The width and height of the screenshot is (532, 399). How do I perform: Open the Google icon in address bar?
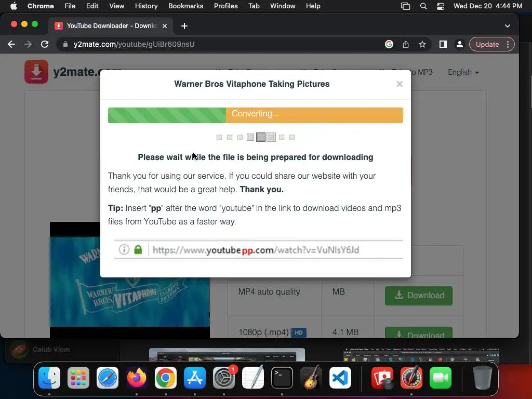389,44
